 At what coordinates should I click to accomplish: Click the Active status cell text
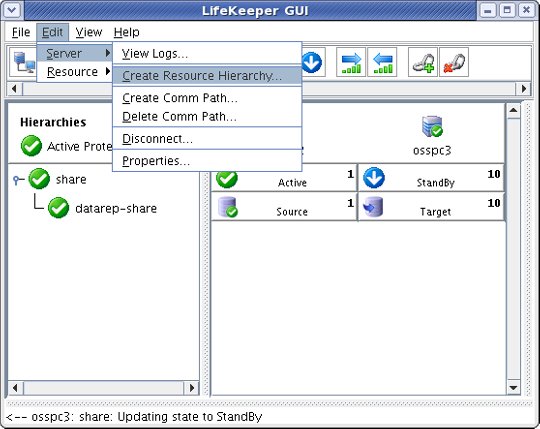292,182
